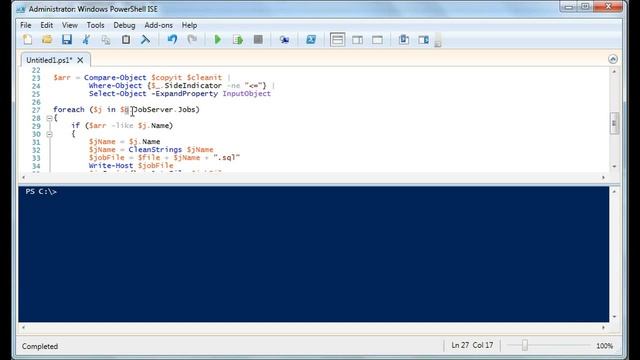Run the selection with the toolbar icon
Viewport: 640px width, 360px height.
coord(238,40)
